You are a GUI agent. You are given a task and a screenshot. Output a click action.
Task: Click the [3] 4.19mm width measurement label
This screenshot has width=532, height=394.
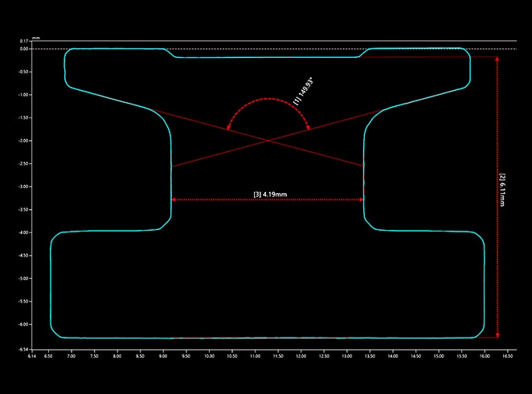pos(268,194)
